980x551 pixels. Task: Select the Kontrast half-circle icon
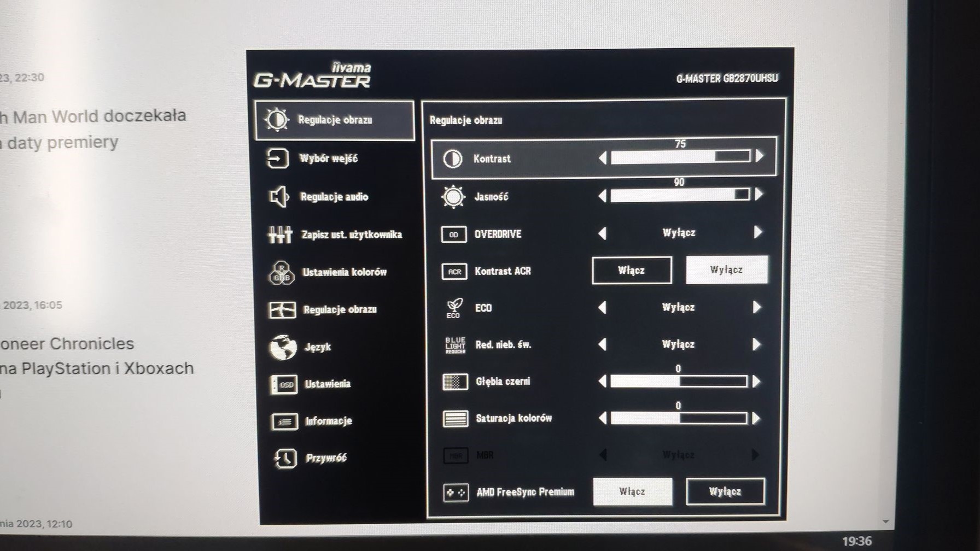point(452,159)
